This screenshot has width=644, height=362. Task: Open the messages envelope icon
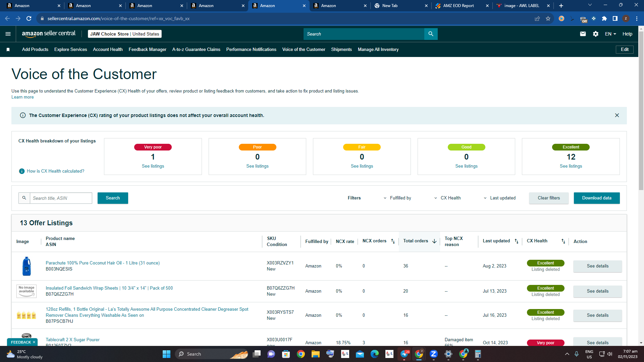[583, 34]
